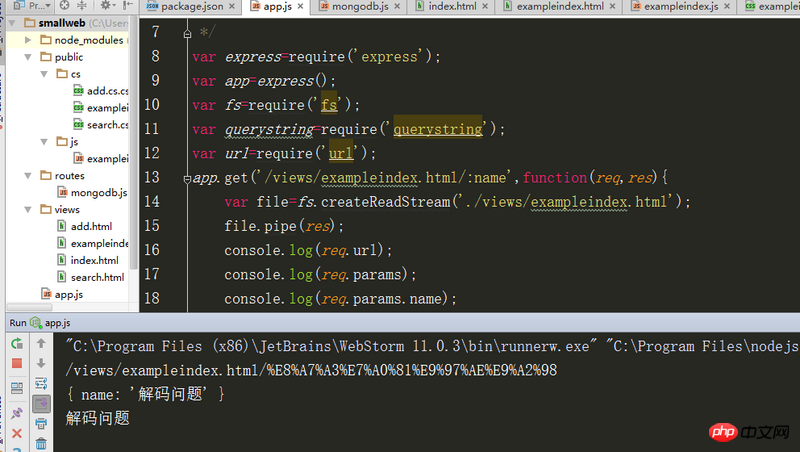Close the Run tab with red X

point(16,433)
